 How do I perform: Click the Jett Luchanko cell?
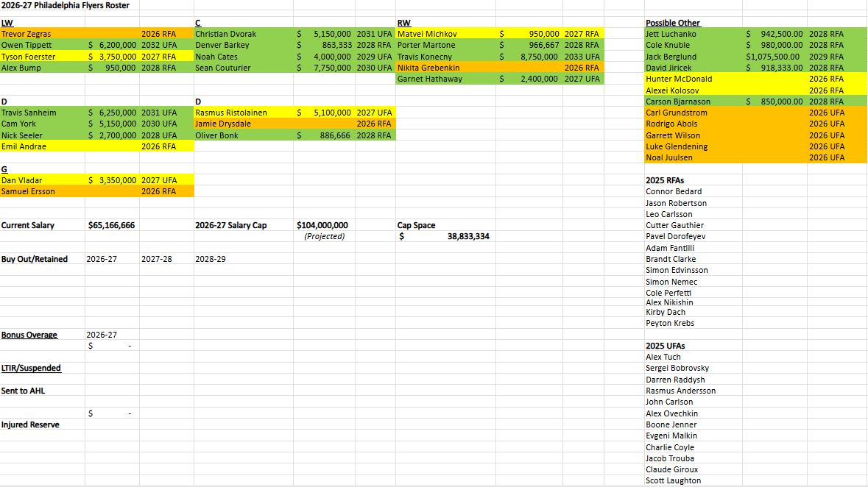click(694, 34)
